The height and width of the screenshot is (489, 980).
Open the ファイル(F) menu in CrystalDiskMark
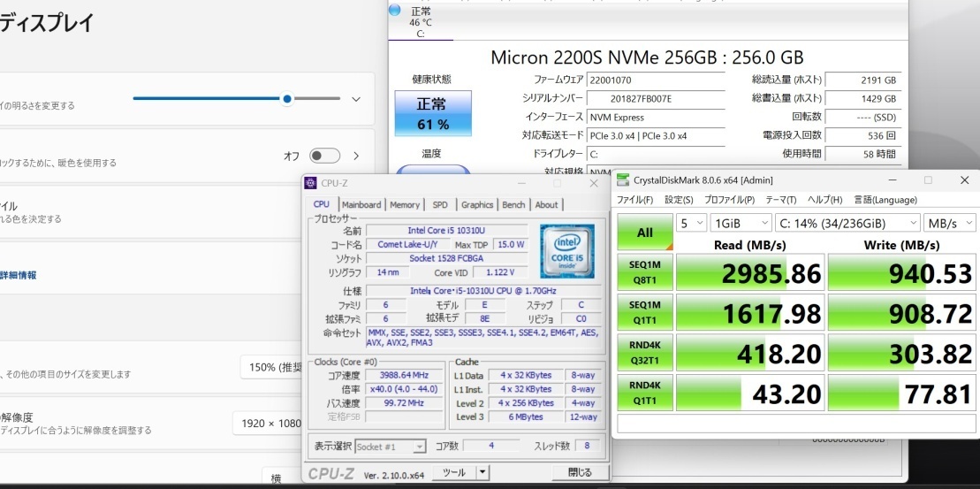635,200
